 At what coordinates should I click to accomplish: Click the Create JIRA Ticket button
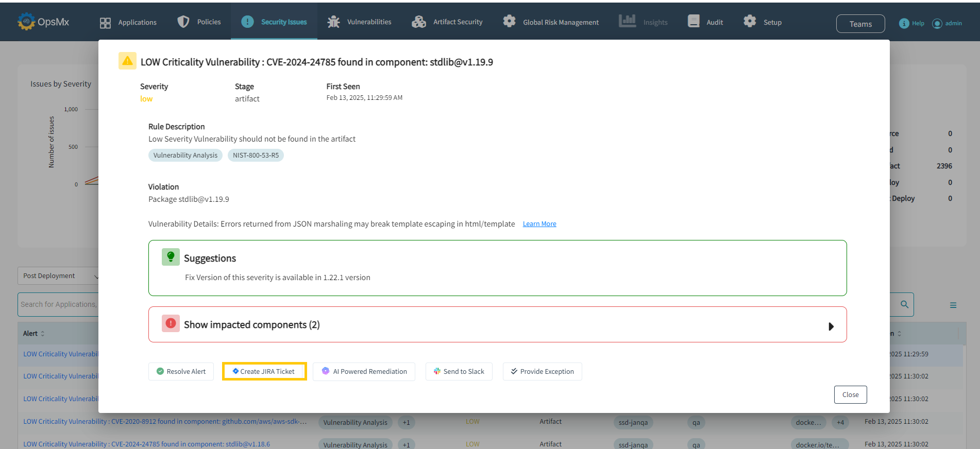click(264, 371)
